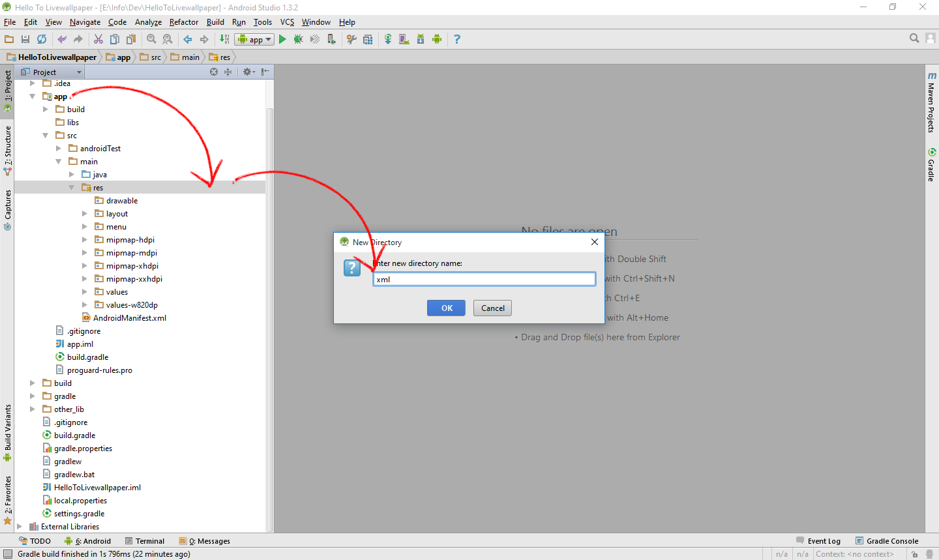
Task: Click the Synchronize refresh icon
Action: [x=42, y=39]
